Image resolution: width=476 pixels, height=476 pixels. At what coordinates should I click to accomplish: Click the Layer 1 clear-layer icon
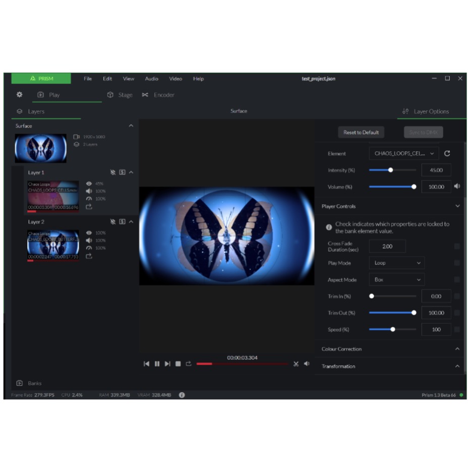pos(112,172)
